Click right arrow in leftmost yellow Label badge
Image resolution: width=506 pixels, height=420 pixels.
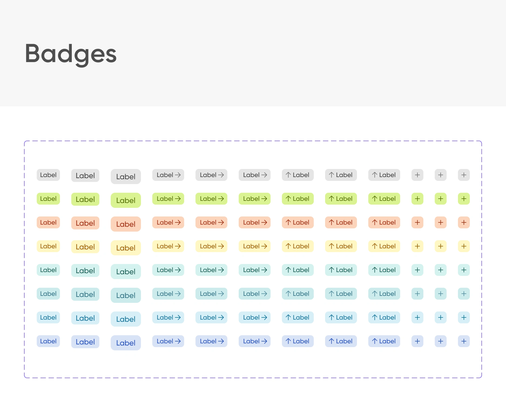[178, 246]
